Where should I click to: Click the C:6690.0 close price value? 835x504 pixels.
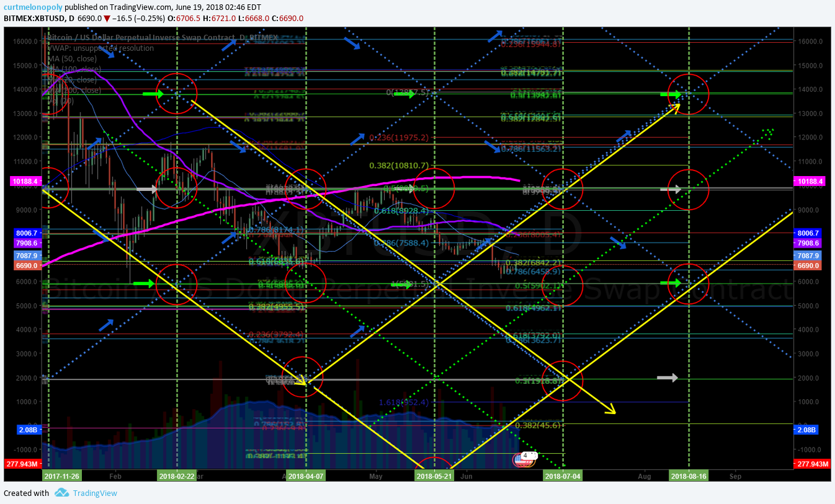[287, 19]
